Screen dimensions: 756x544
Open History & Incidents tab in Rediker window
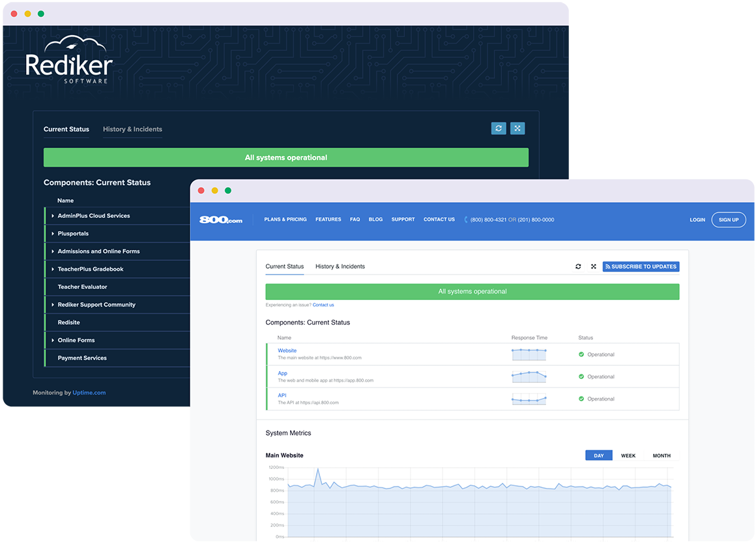click(x=132, y=129)
